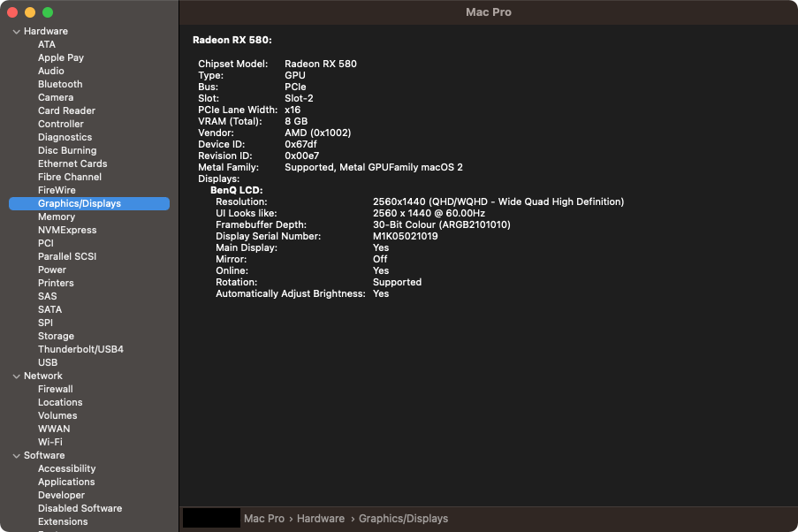The width and height of the screenshot is (798, 532).
Task: Open Diagnostics information
Action: [65, 137]
